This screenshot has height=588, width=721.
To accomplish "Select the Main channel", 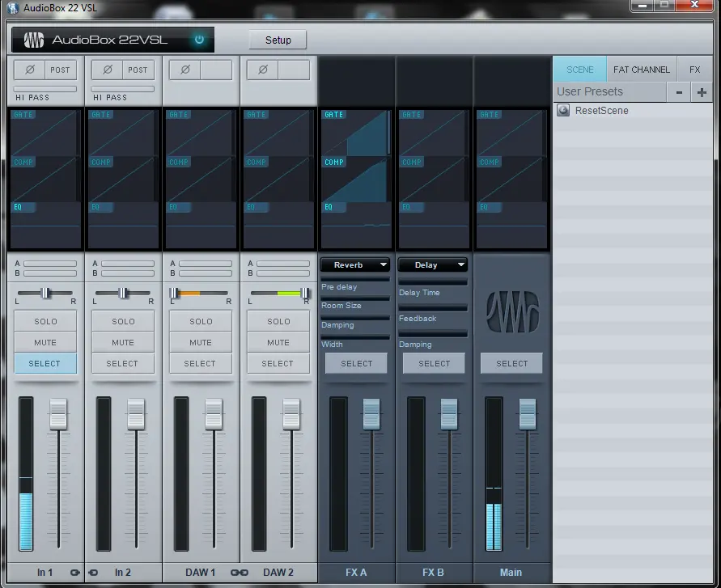I will [x=511, y=364].
